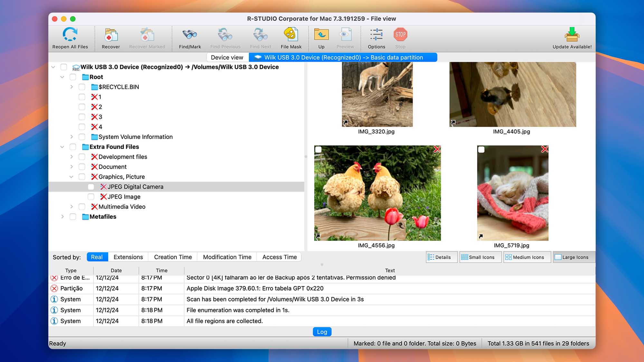Screen dimensions: 644x362
Task: Click the Stop sign icon
Action: tap(400, 34)
